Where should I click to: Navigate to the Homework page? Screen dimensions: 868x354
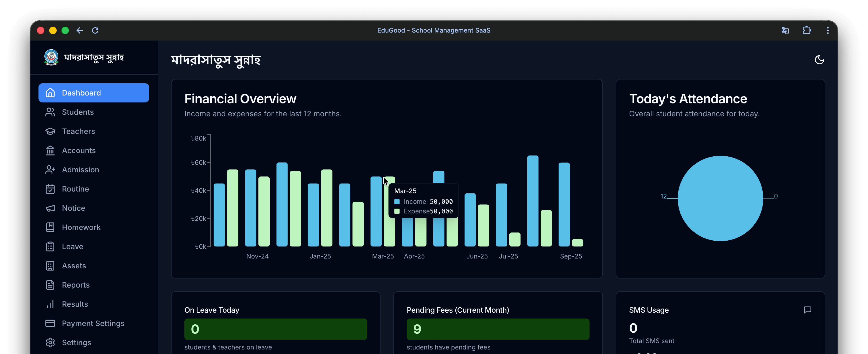click(x=81, y=227)
